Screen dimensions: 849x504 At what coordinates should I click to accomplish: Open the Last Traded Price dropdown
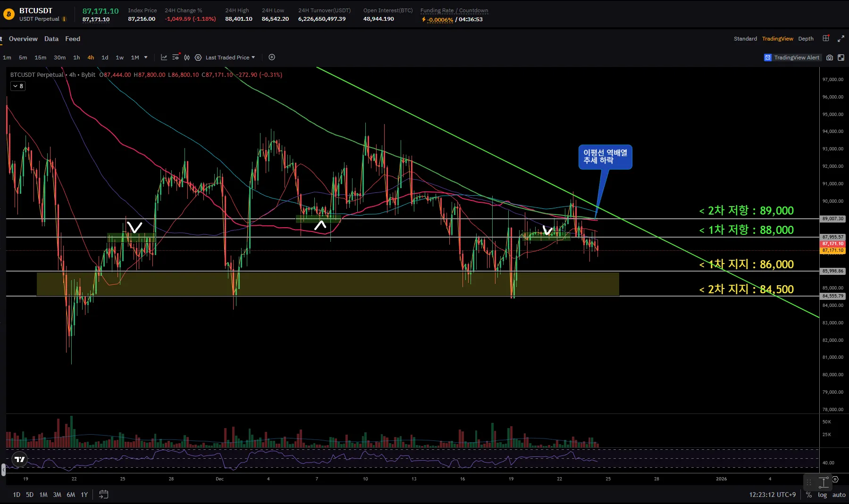[230, 58]
